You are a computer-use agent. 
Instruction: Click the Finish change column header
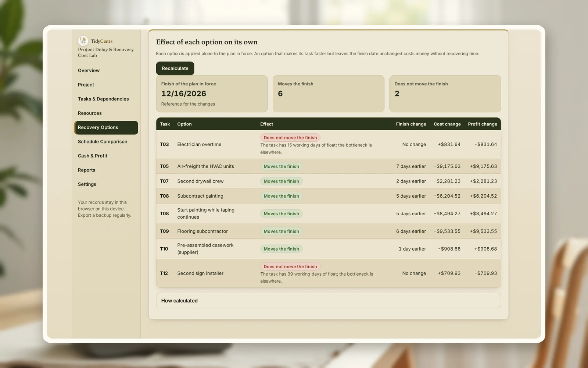[x=411, y=124]
